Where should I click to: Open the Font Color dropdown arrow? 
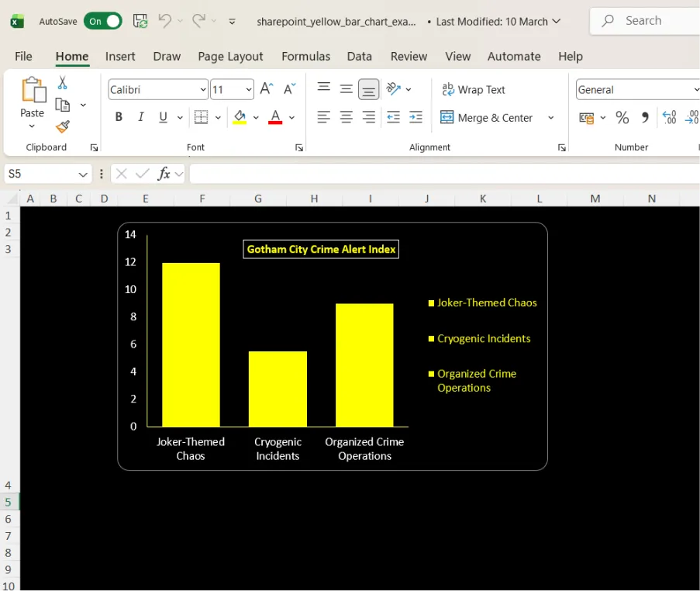click(x=292, y=117)
